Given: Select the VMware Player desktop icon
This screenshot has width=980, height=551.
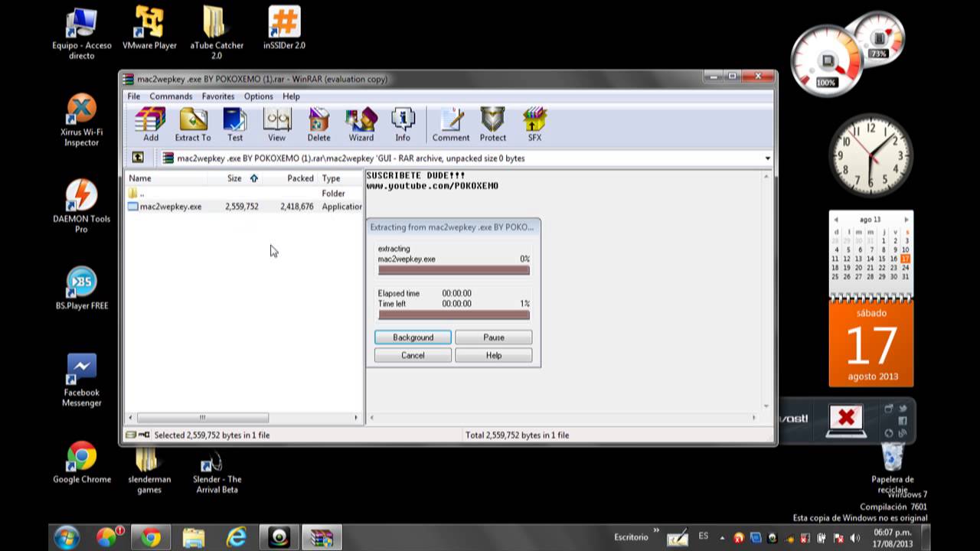Looking at the screenshot, I should coord(149,29).
